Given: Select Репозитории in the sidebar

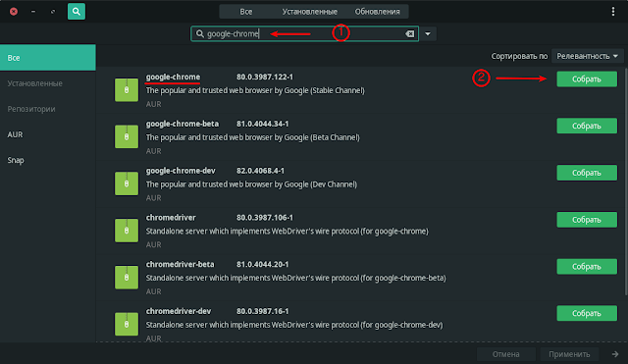Looking at the screenshot, I should (48, 109).
